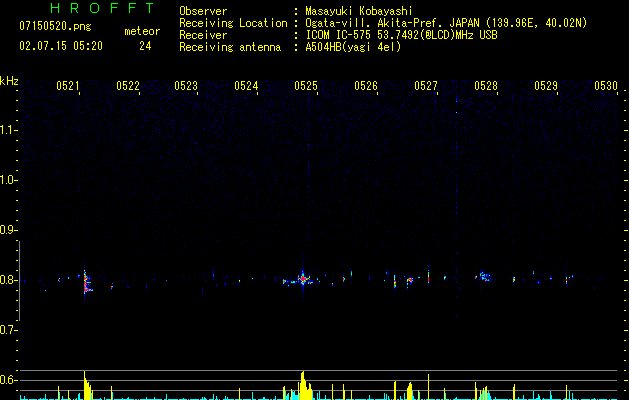Select observer name Masayuki Kobayashi

tap(359, 11)
